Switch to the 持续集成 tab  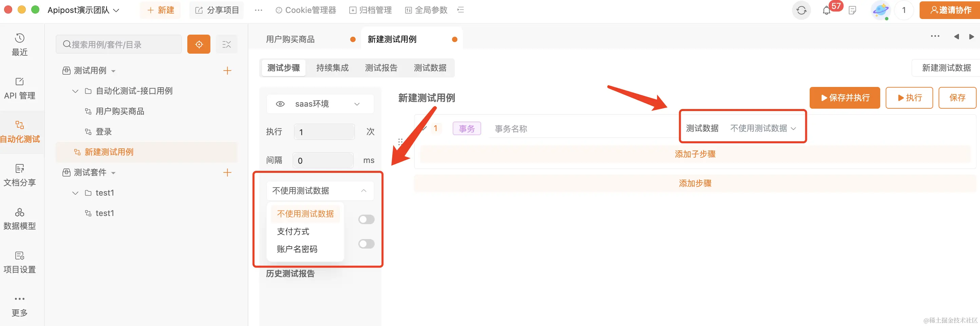pos(332,68)
